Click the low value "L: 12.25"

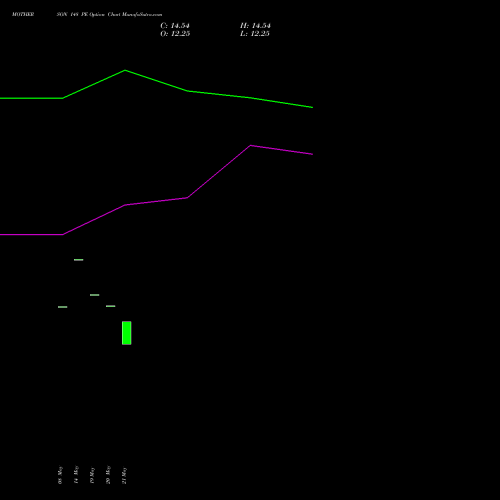point(255,34)
